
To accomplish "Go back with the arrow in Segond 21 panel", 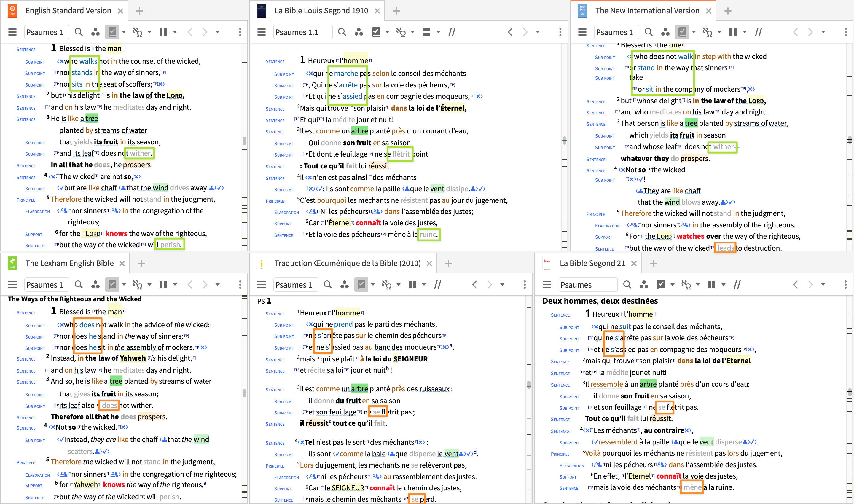I will (795, 285).
